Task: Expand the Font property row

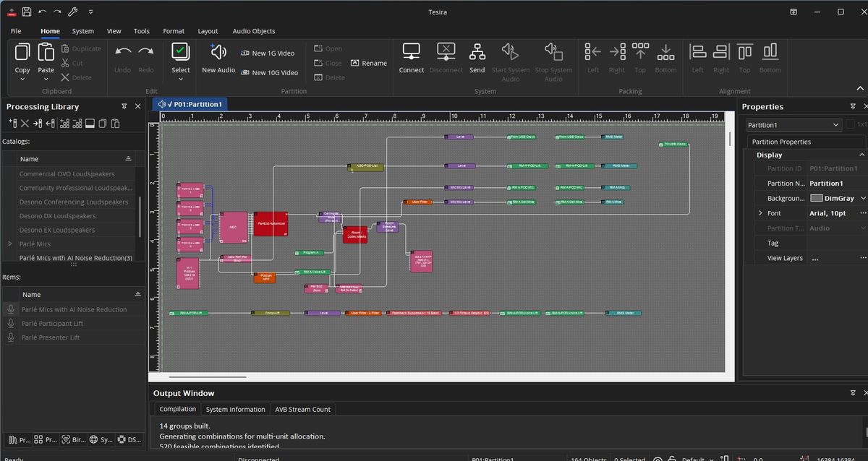Action: click(x=760, y=213)
